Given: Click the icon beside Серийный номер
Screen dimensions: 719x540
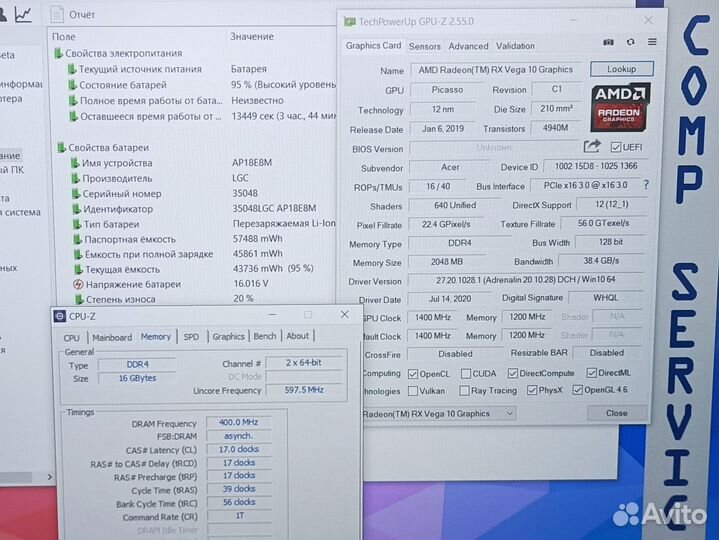Looking at the screenshot, I should [76, 194].
